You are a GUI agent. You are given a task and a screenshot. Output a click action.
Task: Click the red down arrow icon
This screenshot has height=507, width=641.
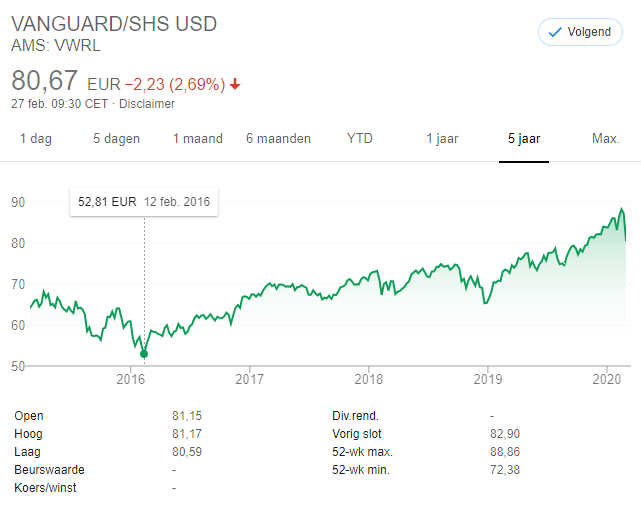tap(236, 83)
